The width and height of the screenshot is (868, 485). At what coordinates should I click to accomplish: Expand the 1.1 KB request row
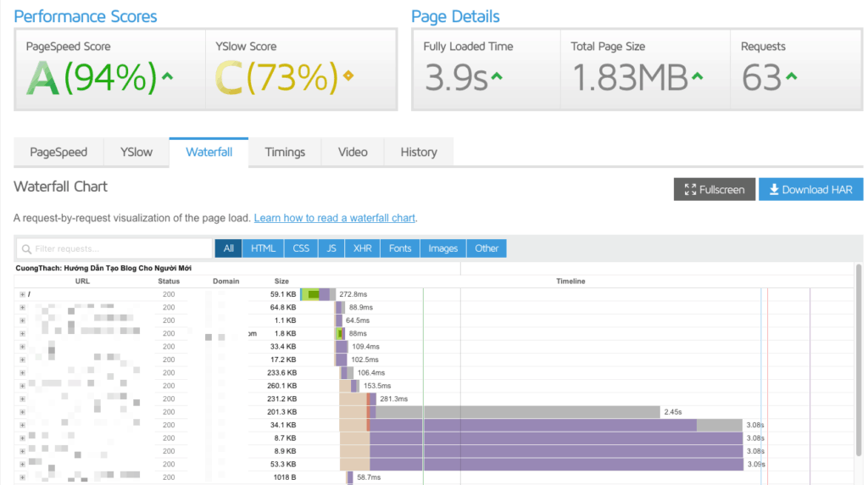tap(22, 321)
